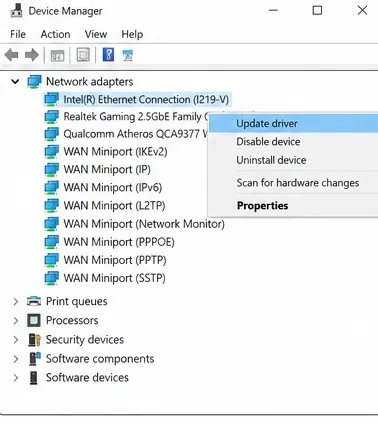The image size is (378, 423).
Task: Select the Security devices label
Action: (85, 340)
